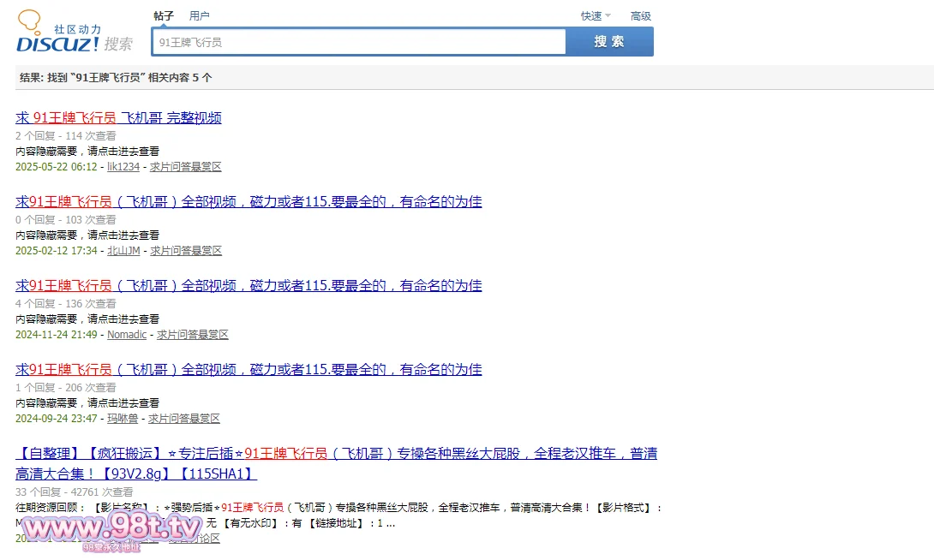This screenshot has height=560, width=934.
Task: Expand the 快速 dropdown
Action: pos(595,15)
